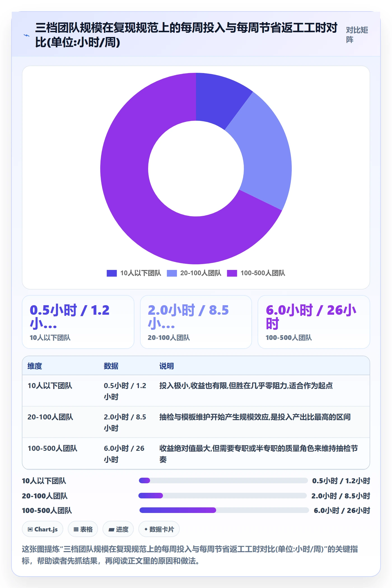Click the 说明 table column header
Viewport: 392px width, 588px height.
coord(167,366)
